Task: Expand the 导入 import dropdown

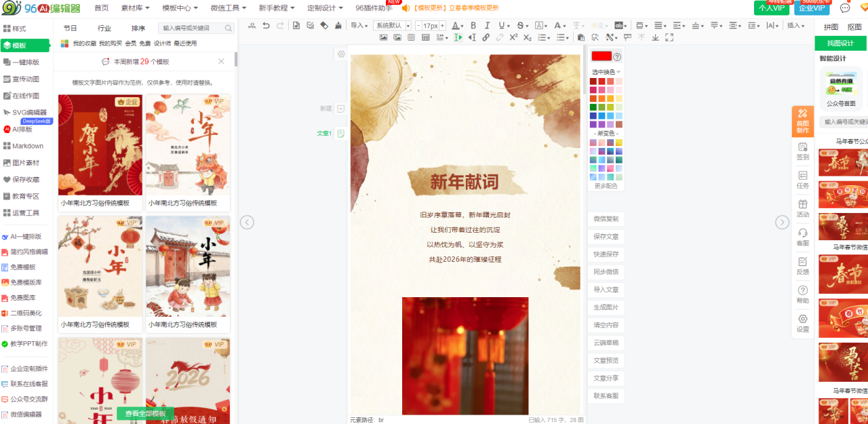Action: (x=359, y=26)
